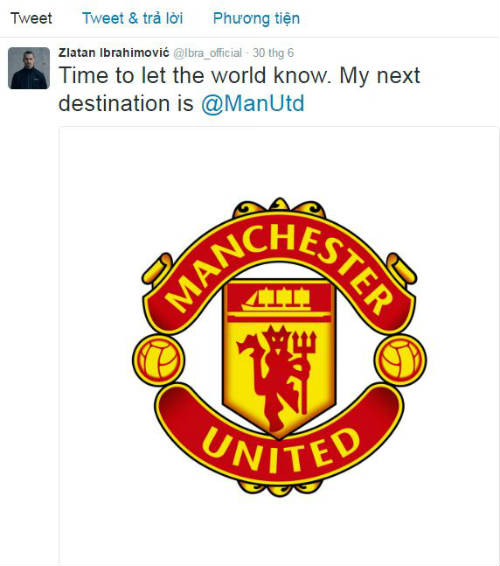Click the right football in the crest
This screenshot has height=566, width=500.
(x=400, y=360)
